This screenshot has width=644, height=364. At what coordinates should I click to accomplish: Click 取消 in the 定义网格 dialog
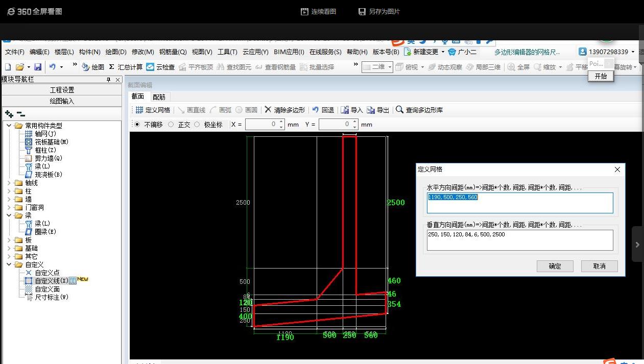coord(600,266)
